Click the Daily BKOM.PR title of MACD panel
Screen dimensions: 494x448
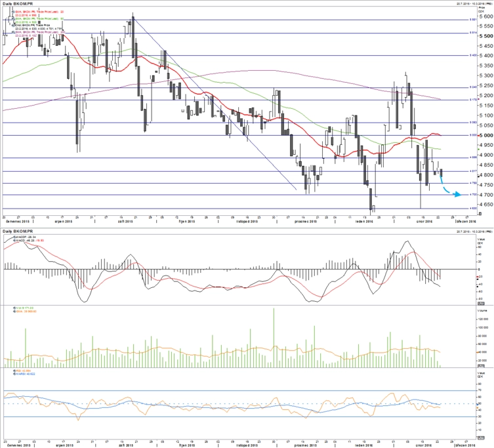coord(17,232)
